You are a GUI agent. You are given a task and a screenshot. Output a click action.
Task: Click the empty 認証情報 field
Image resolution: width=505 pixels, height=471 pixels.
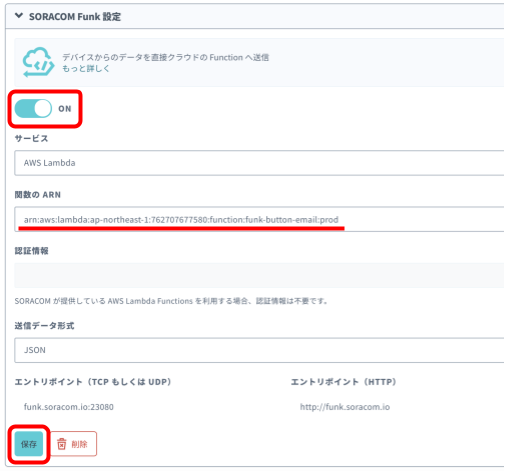pos(259,275)
